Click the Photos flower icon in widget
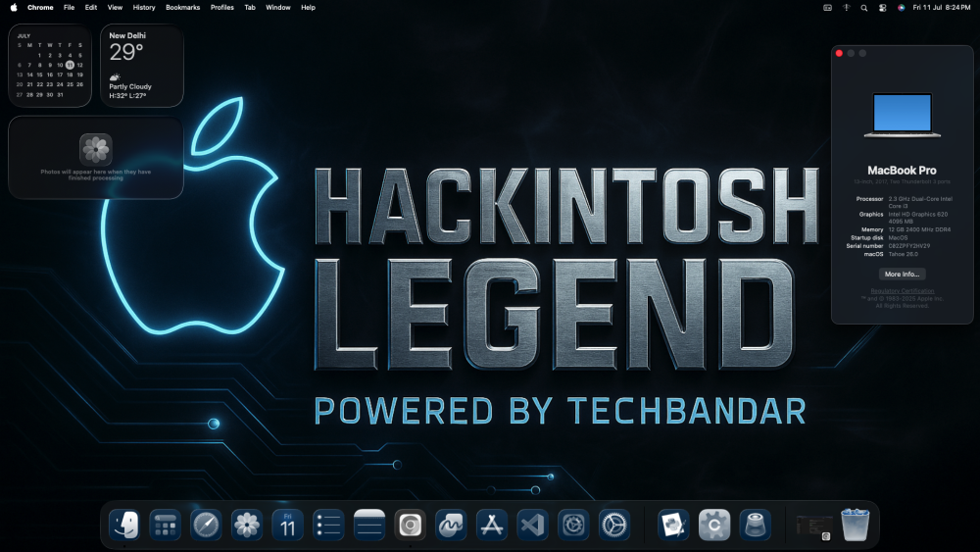980x552 pixels. [x=96, y=149]
